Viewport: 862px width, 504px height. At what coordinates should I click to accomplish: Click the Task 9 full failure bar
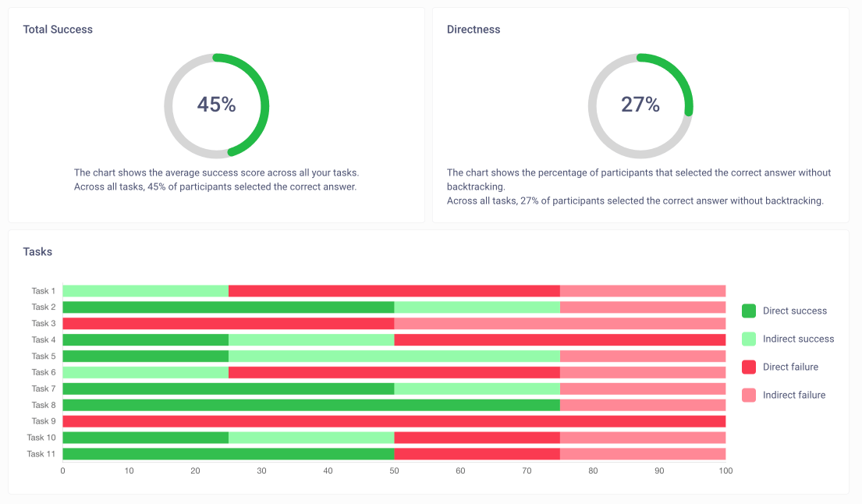[x=394, y=421]
